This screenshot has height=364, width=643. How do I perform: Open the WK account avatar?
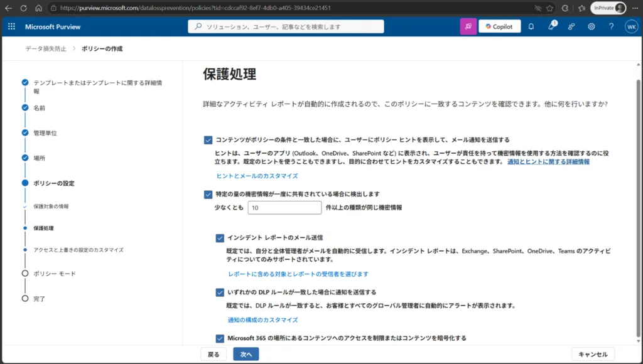(x=631, y=26)
